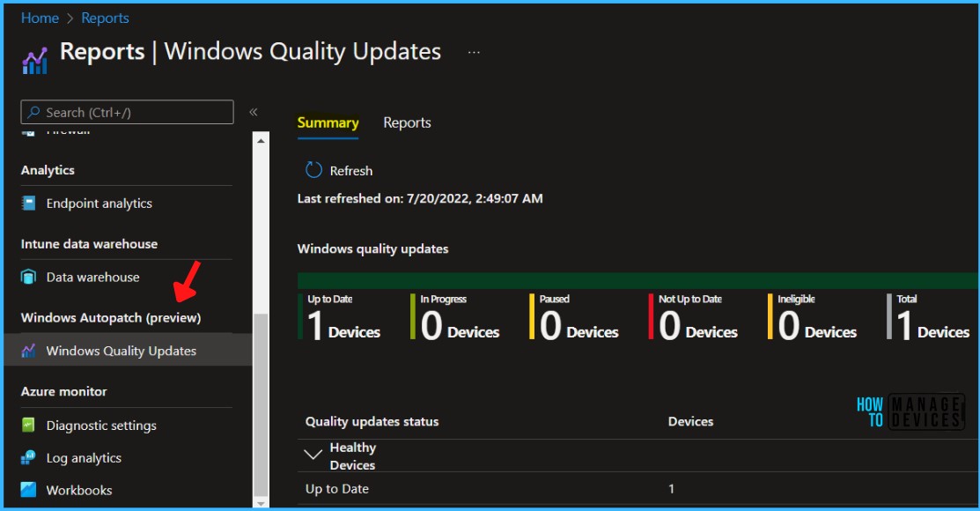The image size is (980, 511).
Task: Click the sidebar scrollbar up arrow
Action: (261, 140)
